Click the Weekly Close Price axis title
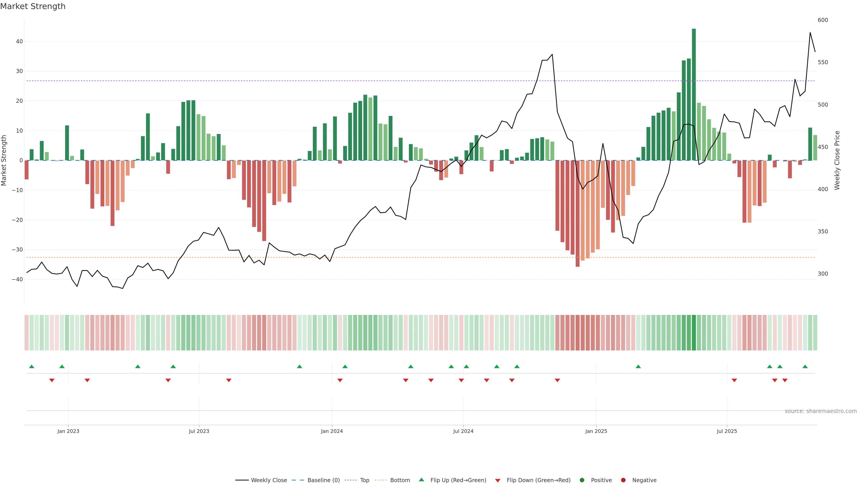The height and width of the screenshot is (488, 868). pos(837,160)
